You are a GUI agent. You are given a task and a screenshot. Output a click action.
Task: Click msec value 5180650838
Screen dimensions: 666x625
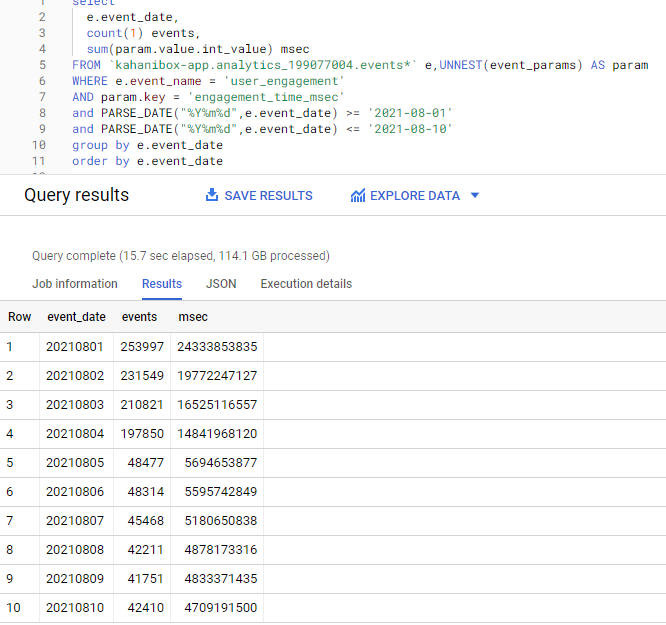[221, 520]
